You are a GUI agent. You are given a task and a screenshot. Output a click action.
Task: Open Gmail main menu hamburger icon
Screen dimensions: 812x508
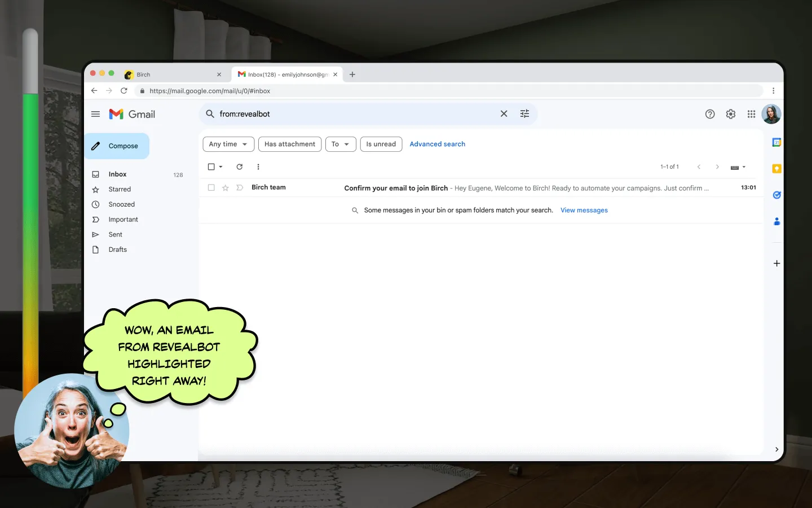click(95, 114)
